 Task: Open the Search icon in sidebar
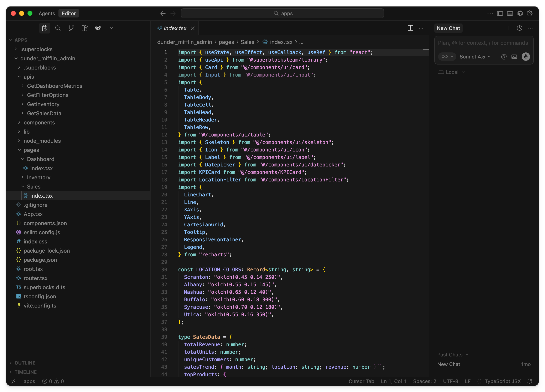pyautogui.click(x=58, y=28)
